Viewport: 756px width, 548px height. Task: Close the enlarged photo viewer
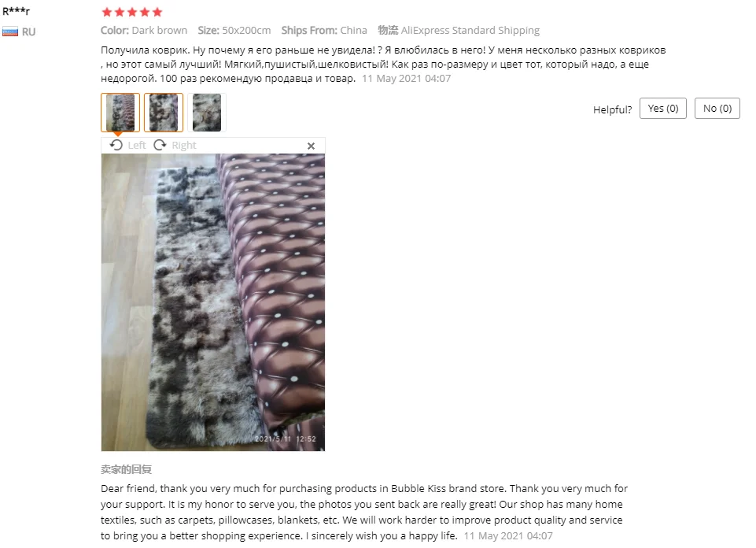pyautogui.click(x=311, y=146)
